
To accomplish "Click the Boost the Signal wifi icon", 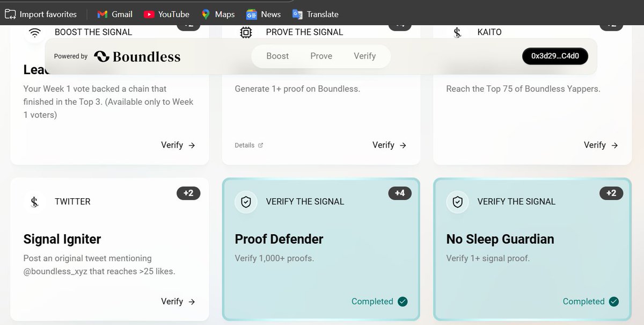I will tap(35, 32).
